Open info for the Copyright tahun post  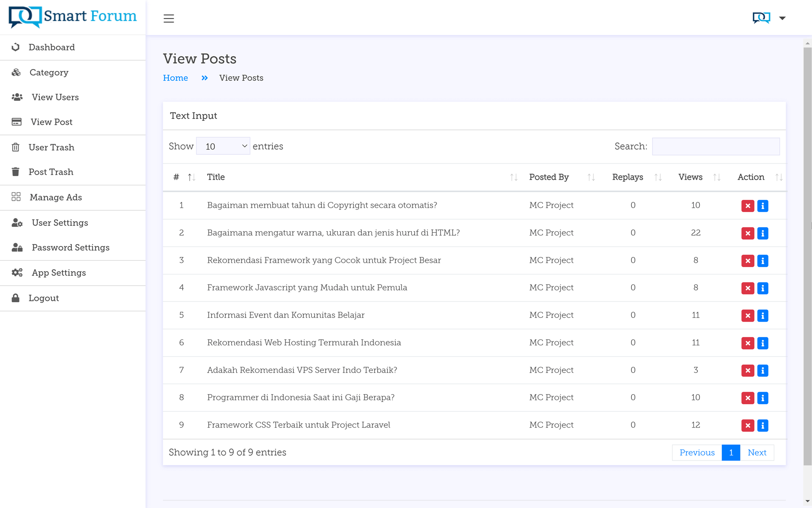pos(763,206)
